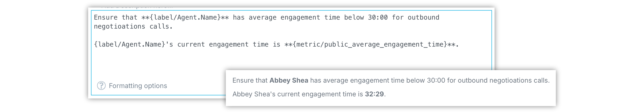Click the 30:00 value in editor text
The height and width of the screenshot is (112, 644).
[378, 17]
